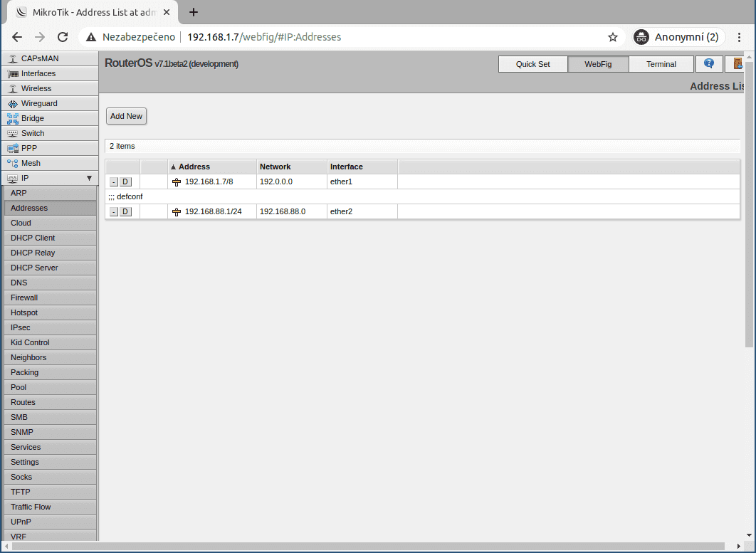Remove the 192.168.1.7/8 address entry
This screenshot has height=553, width=756.
[114, 182]
